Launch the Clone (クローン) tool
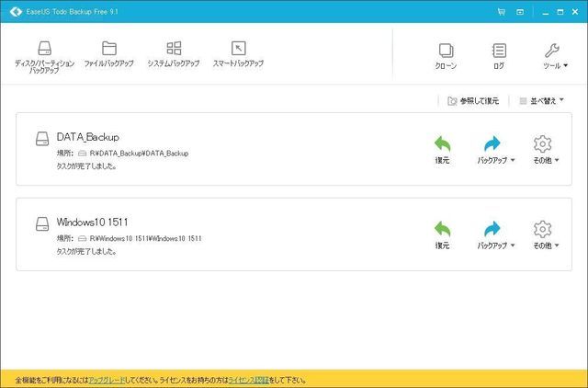 446,55
